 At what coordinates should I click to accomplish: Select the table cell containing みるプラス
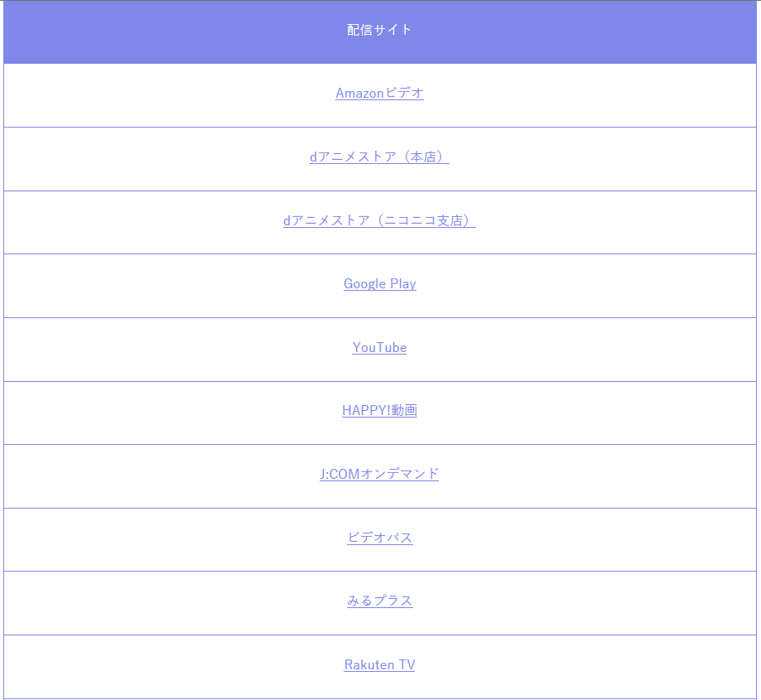[380, 603]
